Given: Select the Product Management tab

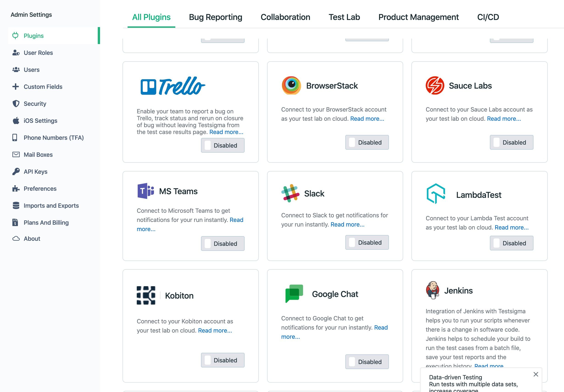Looking at the screenshot, I should (418, 17).
